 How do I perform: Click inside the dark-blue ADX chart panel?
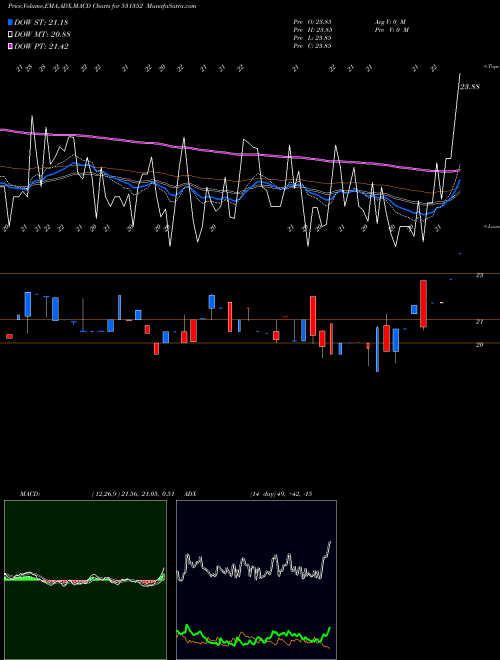[256, 580]
